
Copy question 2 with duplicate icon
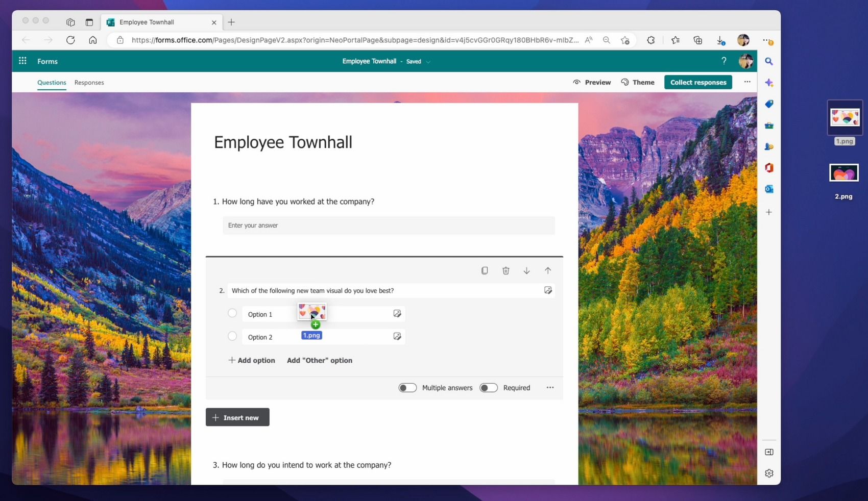pyautogui.click(x=485, y=270)
